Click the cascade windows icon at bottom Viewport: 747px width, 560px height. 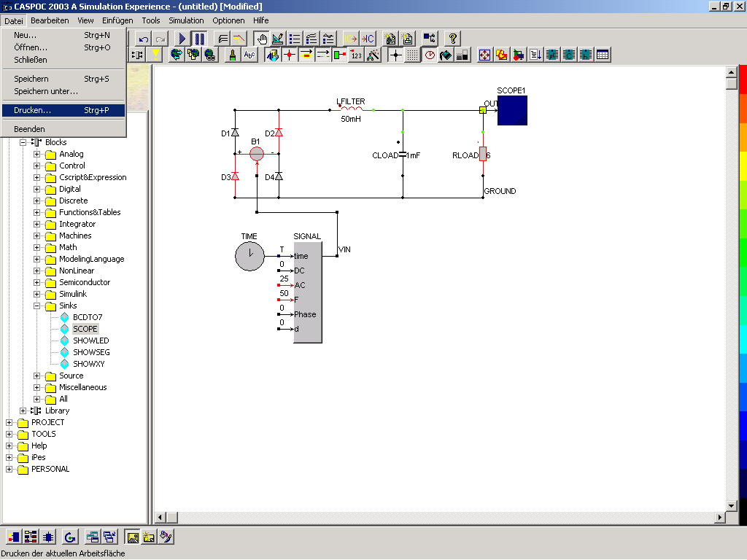click(109, 537)
